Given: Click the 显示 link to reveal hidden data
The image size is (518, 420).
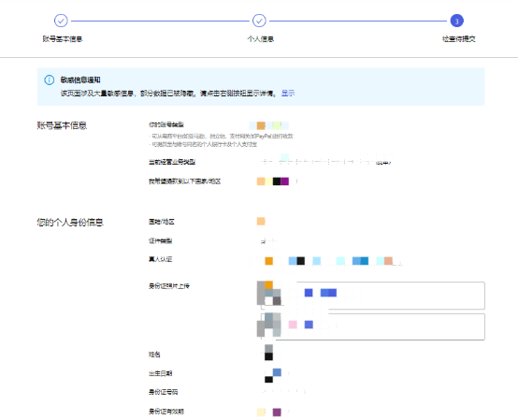Looking at the screenshot, I should pos(288,94).
